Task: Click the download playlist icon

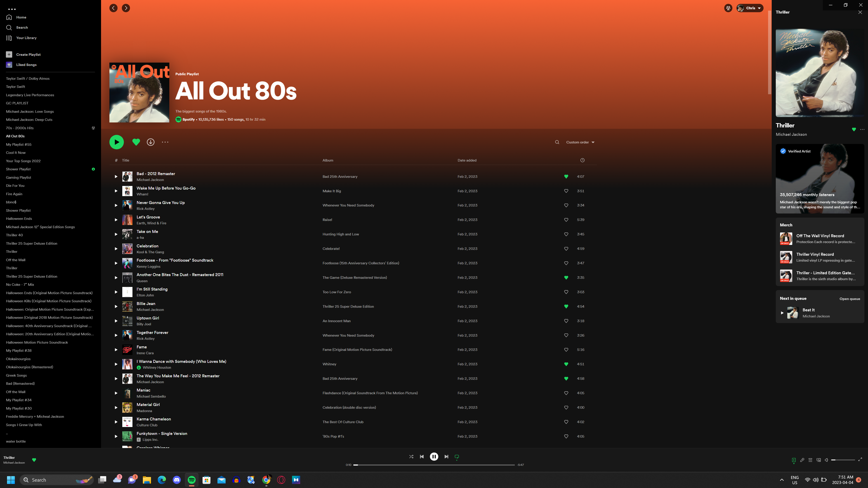Action: (151, 142)
